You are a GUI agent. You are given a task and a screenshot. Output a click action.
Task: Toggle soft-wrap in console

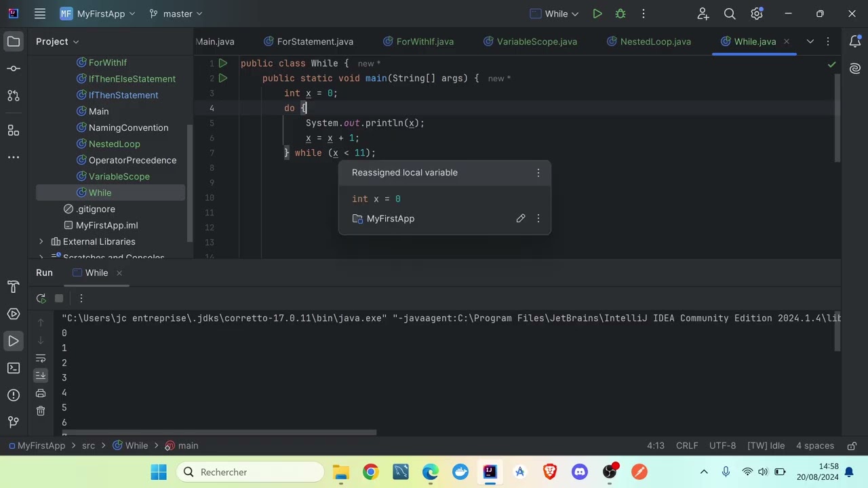coord(41,358)
